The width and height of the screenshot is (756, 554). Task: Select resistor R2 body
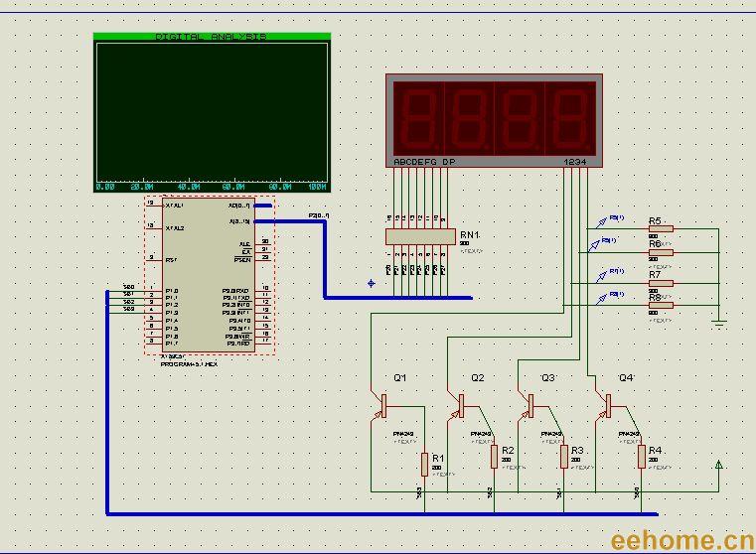coord(494,457)
